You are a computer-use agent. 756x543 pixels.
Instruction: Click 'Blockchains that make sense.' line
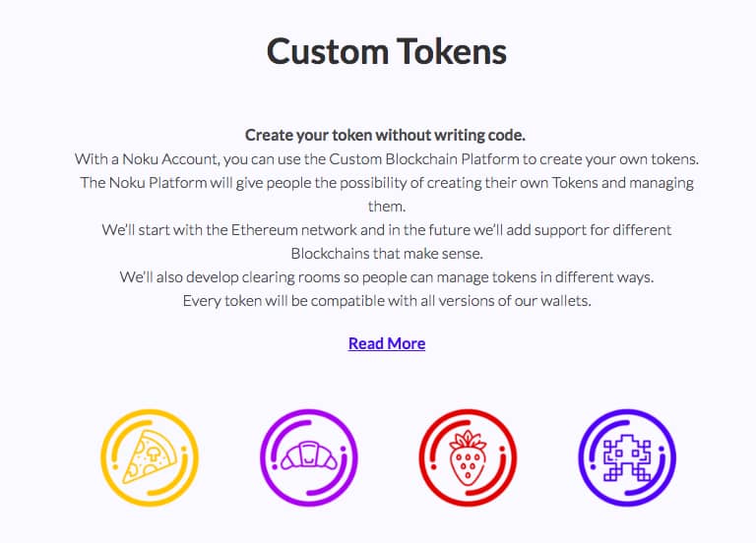(x=387, y=254)
